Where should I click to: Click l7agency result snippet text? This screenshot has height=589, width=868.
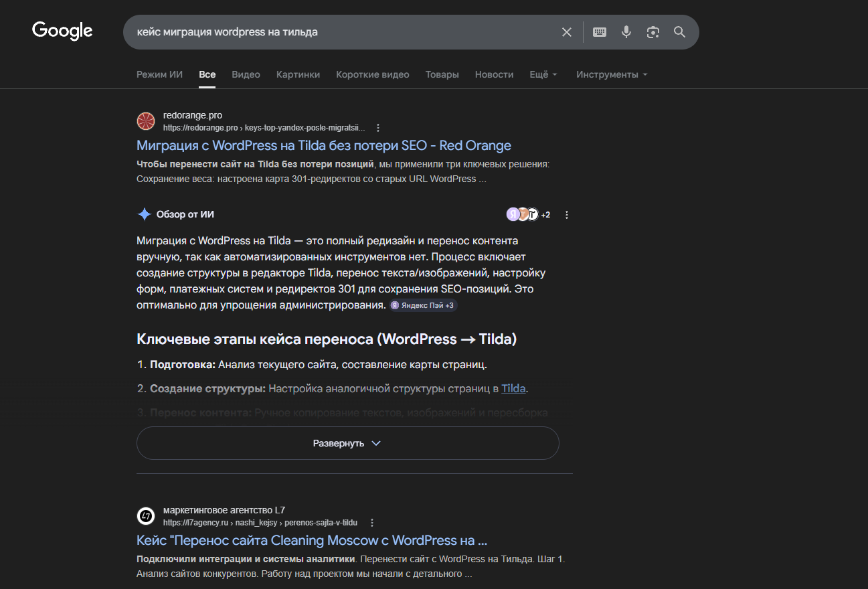pyautogui.click(x=351, y=566)
